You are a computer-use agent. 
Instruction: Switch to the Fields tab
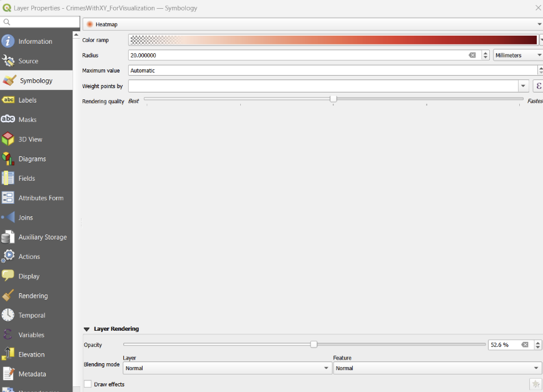coord(27,178)
